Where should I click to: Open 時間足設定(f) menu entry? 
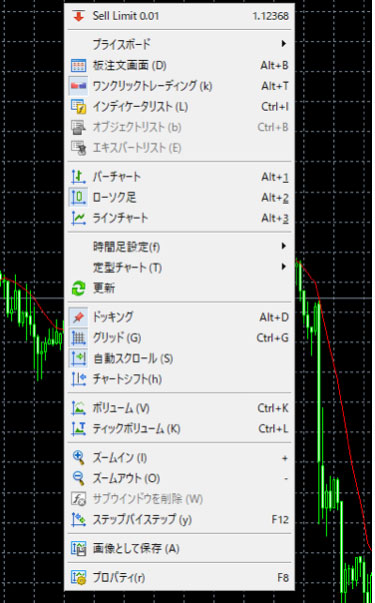click(x=179, y=247)
